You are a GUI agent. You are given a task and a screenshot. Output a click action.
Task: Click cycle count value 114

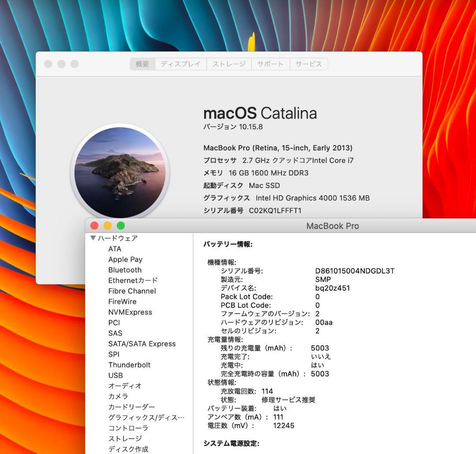[267, 391]
